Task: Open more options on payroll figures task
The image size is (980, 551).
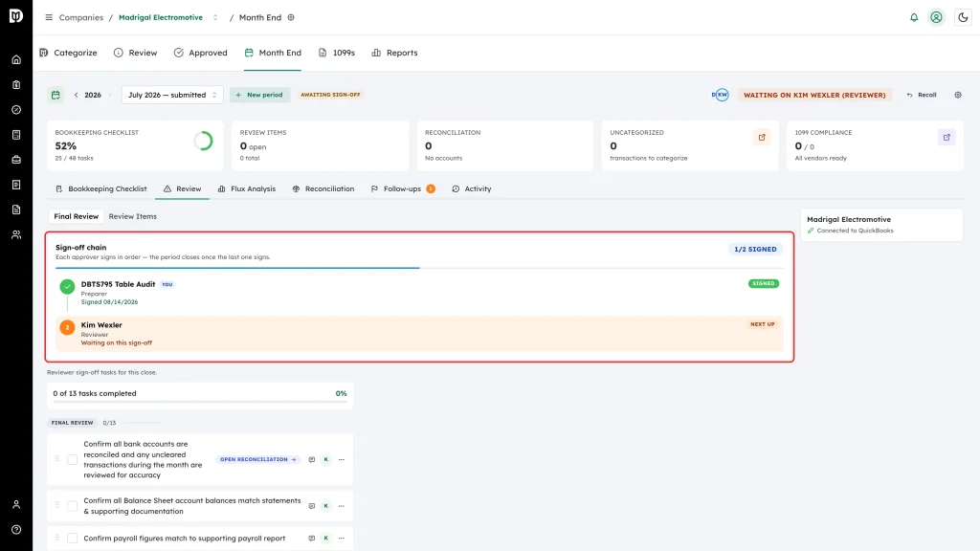Action: [x=342, y=538]
